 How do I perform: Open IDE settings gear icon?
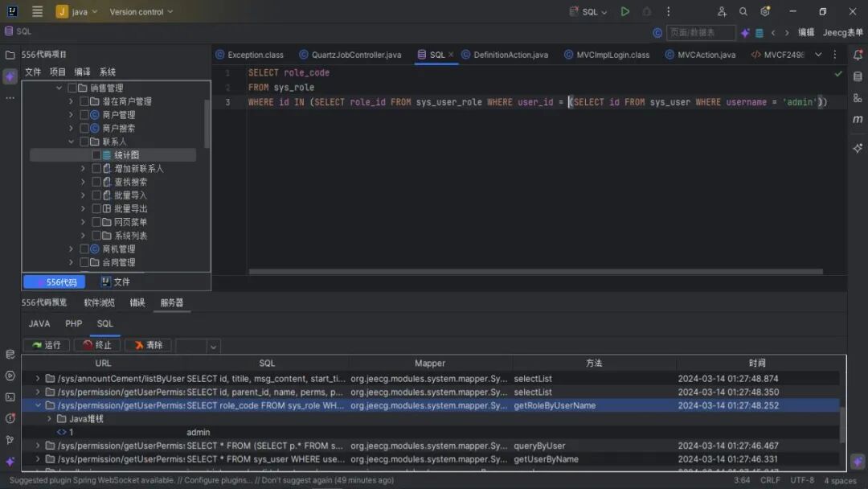point(765,12)
